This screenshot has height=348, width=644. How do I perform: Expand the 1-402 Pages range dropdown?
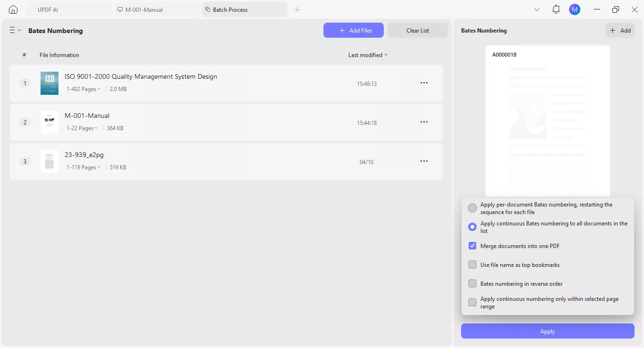(83, 89)
